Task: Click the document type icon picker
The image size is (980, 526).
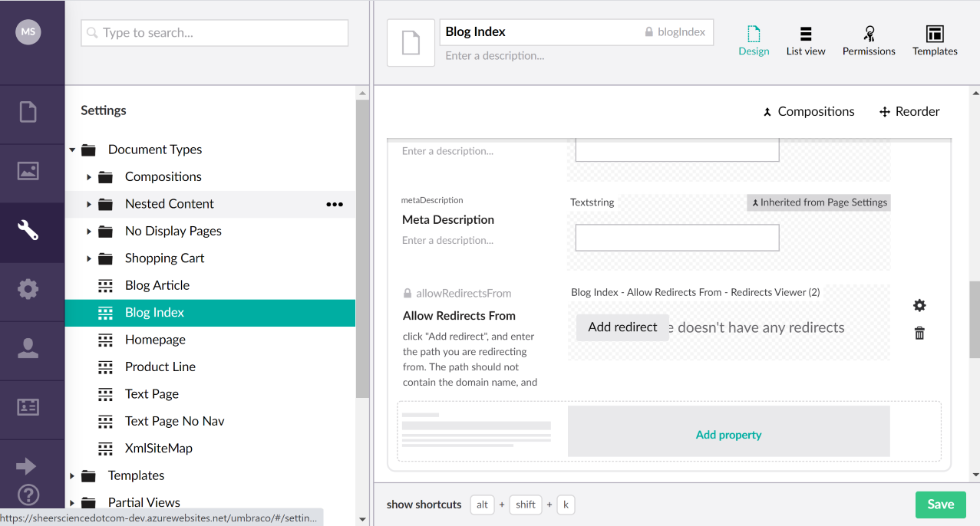Action: 411,43
